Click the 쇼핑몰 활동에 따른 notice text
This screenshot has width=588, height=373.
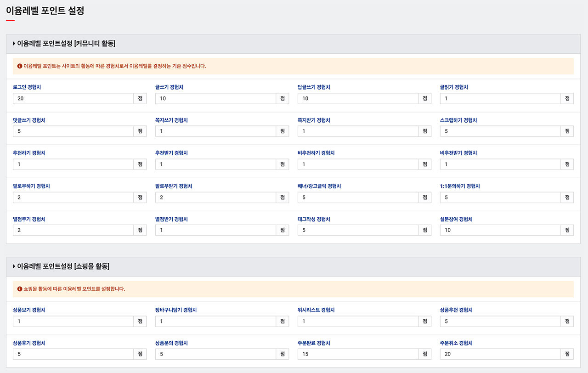[x=74, y=289]
